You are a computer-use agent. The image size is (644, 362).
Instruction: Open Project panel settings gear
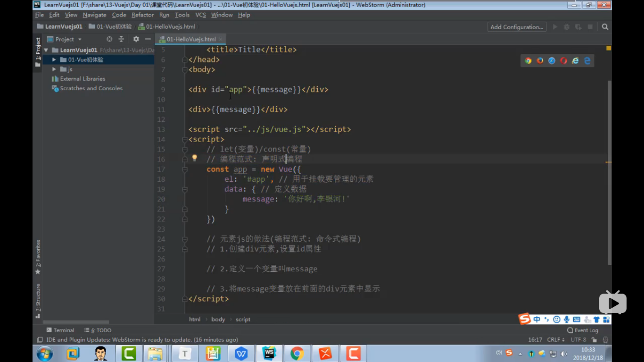tap(136, 39)
